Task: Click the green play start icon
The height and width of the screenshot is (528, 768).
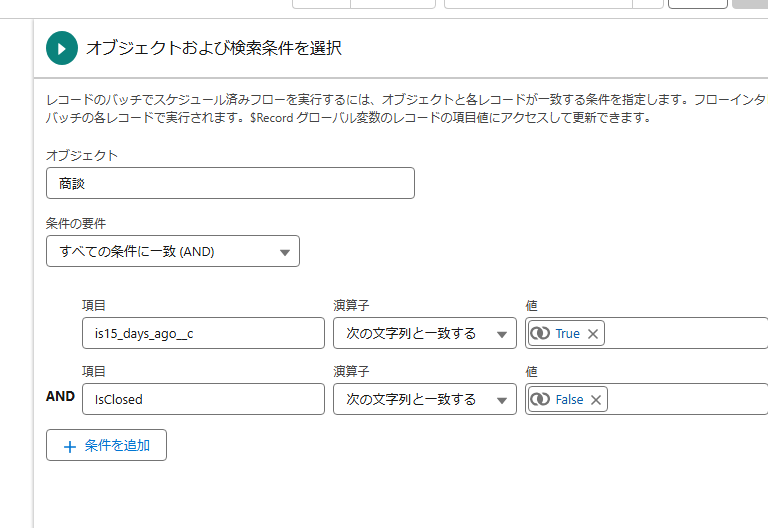Action: pos(62,48)
